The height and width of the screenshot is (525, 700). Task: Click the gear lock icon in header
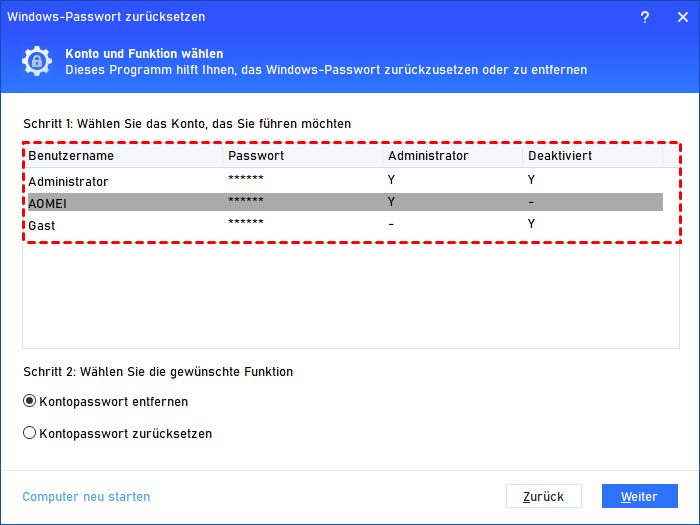coord(38,61)
